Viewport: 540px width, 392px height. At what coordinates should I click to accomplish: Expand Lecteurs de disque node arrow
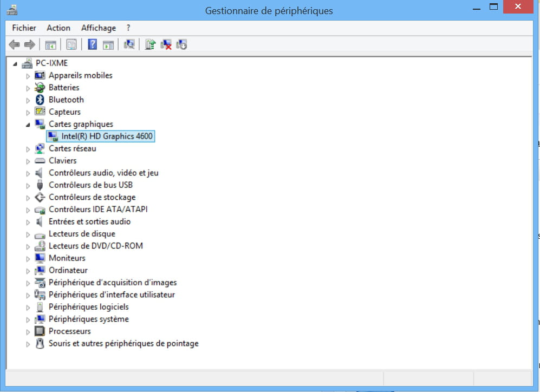tap(28, 234)
